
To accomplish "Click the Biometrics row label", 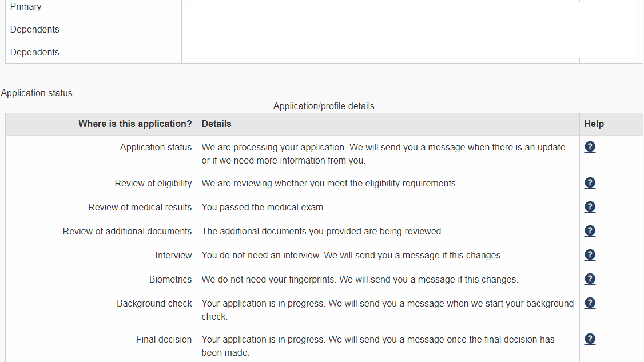I will (x=170, y=280).
